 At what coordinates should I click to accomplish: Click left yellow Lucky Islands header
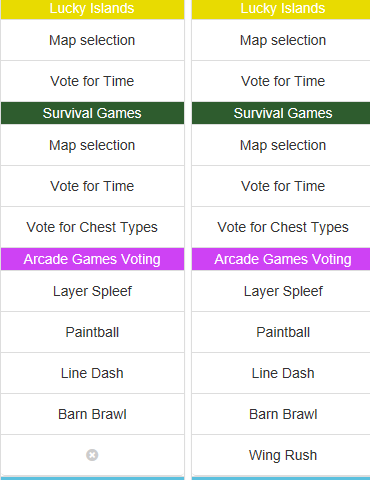click(92, 9)
